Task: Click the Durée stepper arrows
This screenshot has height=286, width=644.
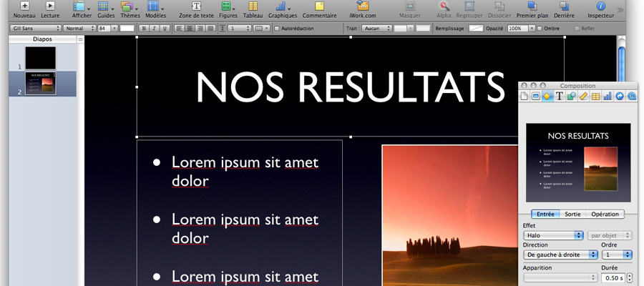Action: click(x=629, y=278)
